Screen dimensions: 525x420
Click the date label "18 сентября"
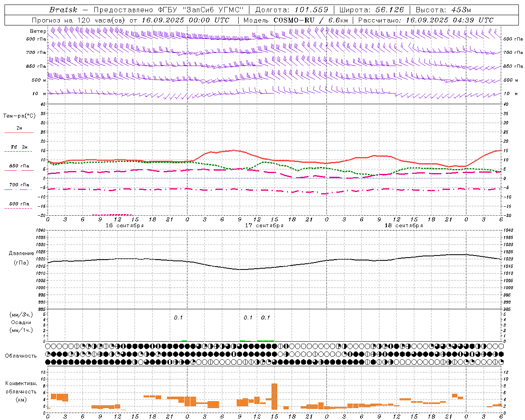404,226
